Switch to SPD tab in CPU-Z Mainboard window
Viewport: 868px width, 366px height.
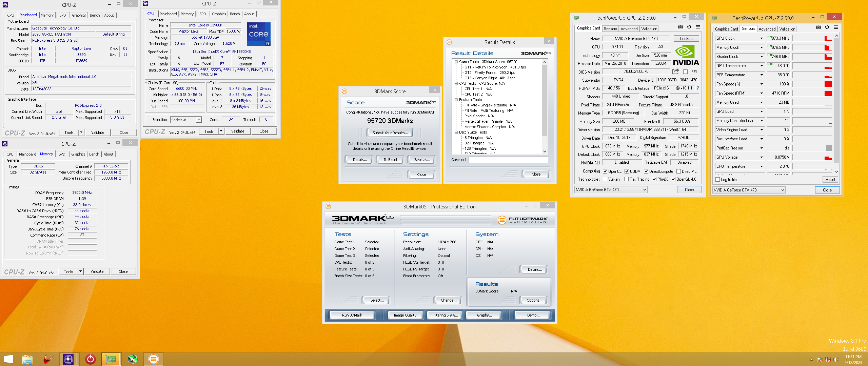(x=63, y=15)
